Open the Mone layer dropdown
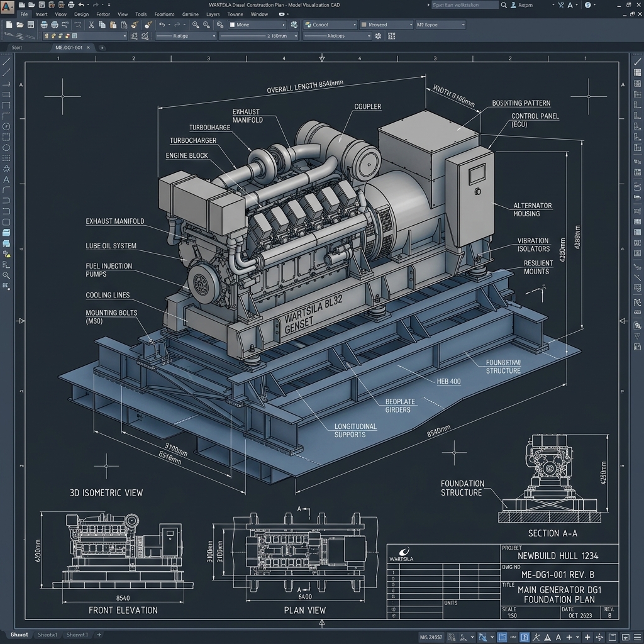 point(257,25)
